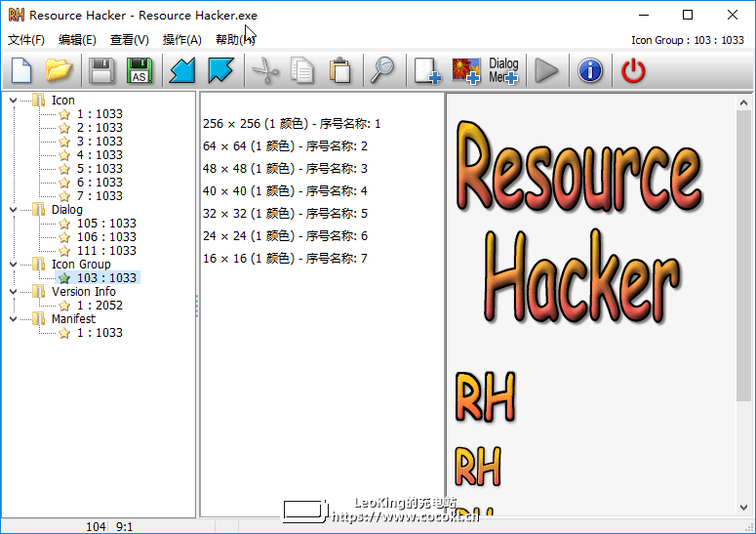The height and width of the screenshot is (534, 756).
Task: Select Icon resource 5 : 1033
Action: point(99,169)
